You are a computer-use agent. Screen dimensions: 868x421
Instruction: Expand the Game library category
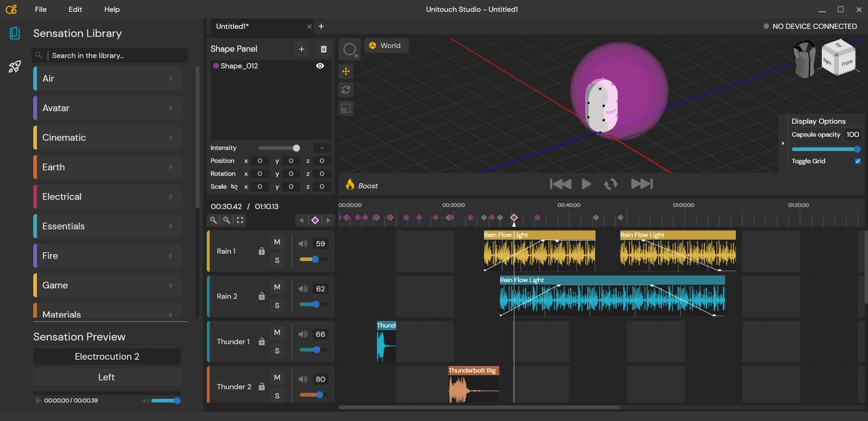(x=107, y=285)
